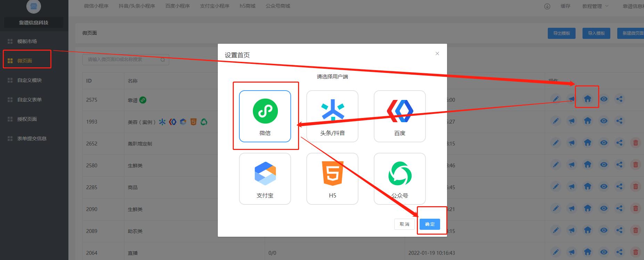Choose the H5 client card
This screenshot has height=260, width=644.
pos(332,179)
